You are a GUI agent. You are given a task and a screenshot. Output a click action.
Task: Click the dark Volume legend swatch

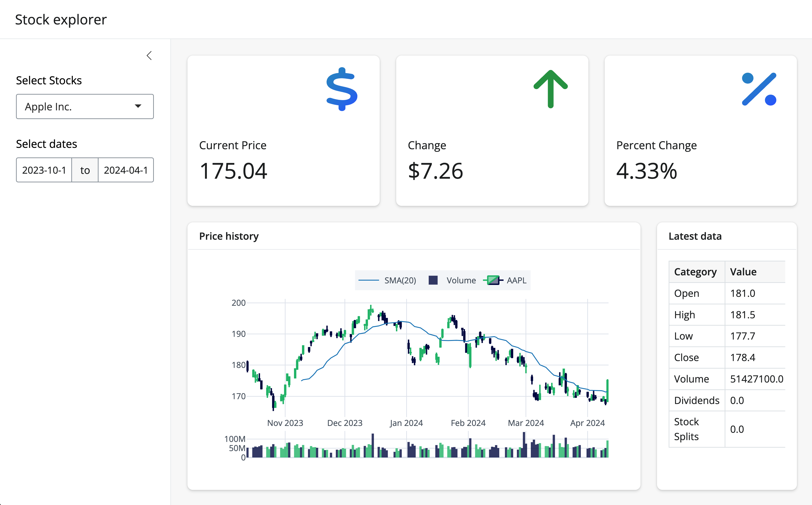point(433,280)
